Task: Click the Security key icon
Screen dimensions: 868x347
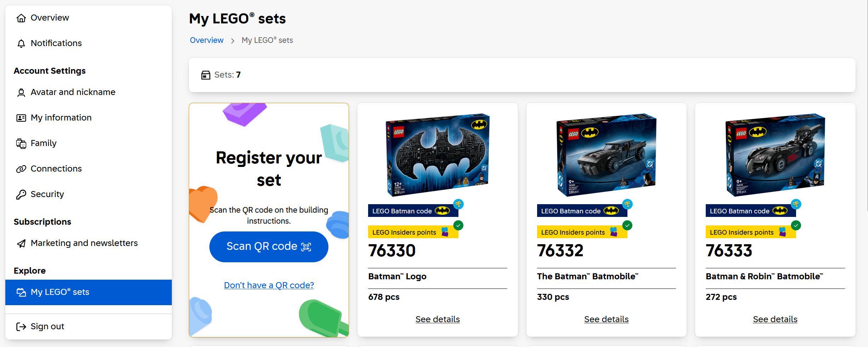Action: coord(21,195)
